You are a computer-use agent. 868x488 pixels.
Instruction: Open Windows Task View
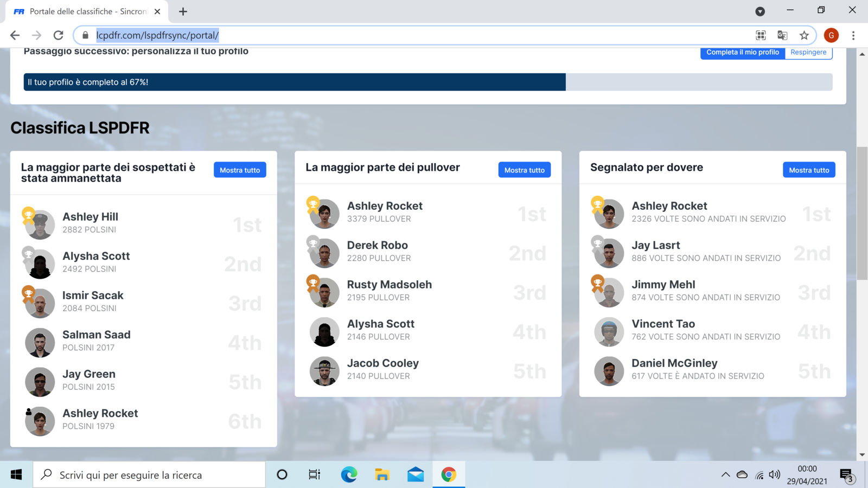pos(314,475)
